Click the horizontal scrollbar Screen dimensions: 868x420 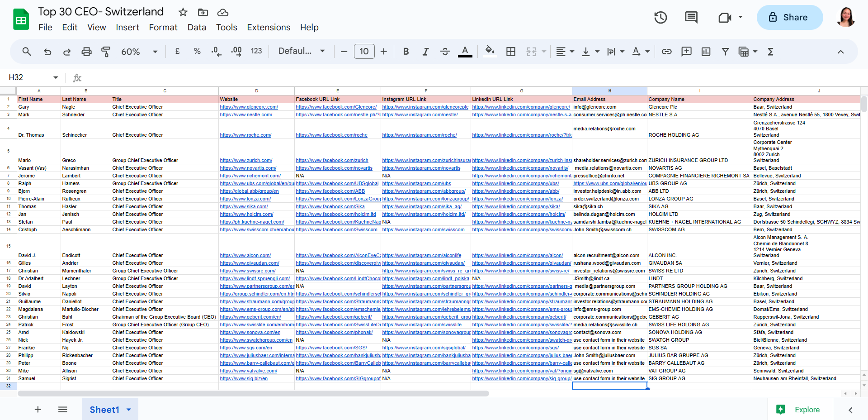[253, 393]
